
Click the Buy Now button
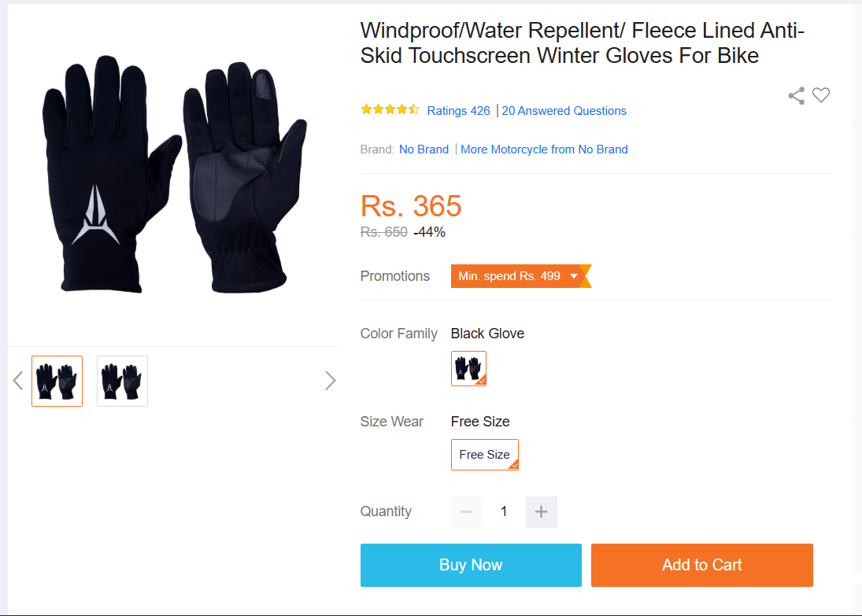[471, 565]
